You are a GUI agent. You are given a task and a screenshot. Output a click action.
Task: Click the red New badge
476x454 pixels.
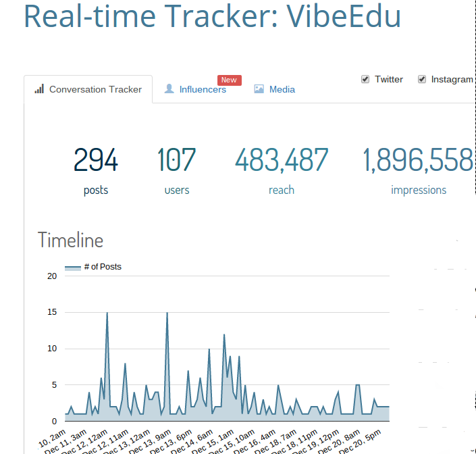(x=229, y=80)
